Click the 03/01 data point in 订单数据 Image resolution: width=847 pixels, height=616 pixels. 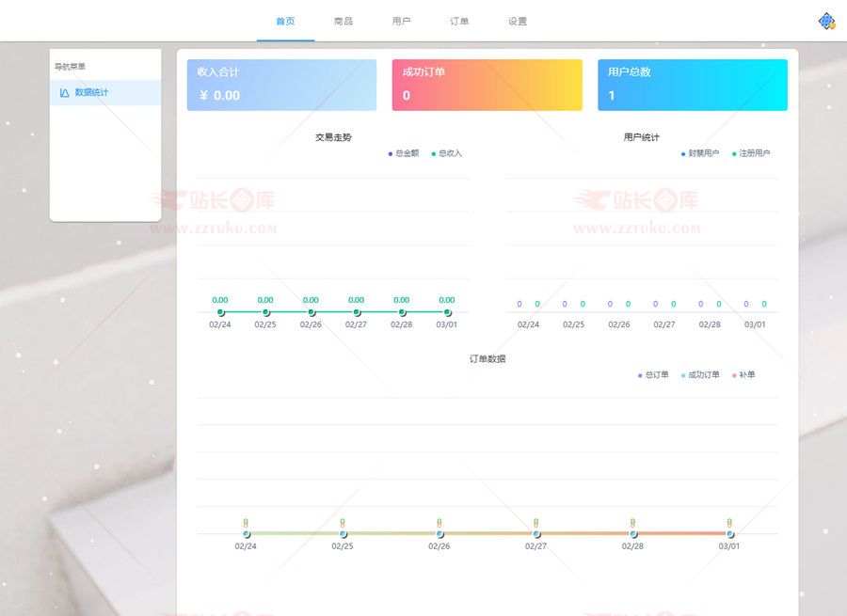tap(729, 533)
